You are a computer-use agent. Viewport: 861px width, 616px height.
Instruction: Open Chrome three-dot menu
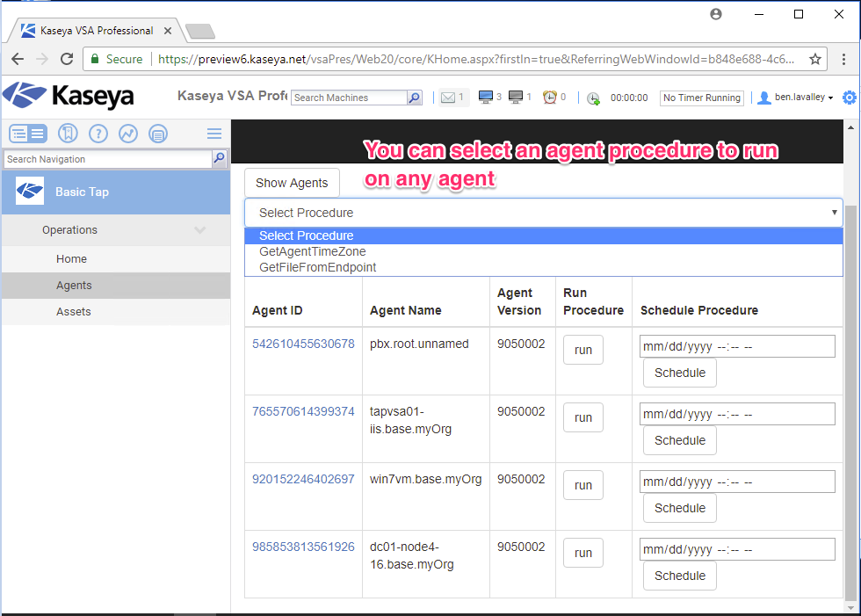844,59
